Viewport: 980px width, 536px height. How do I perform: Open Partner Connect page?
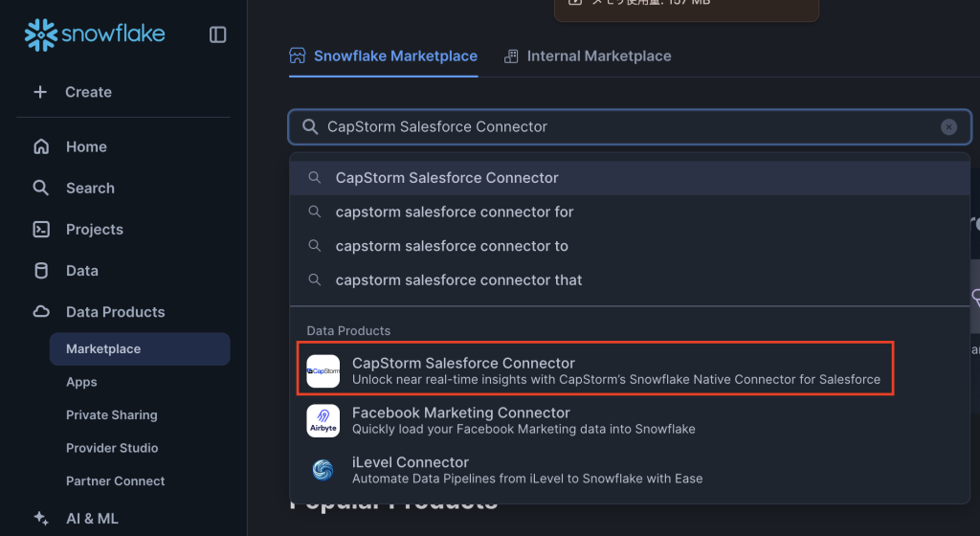[x=116, y=481]
